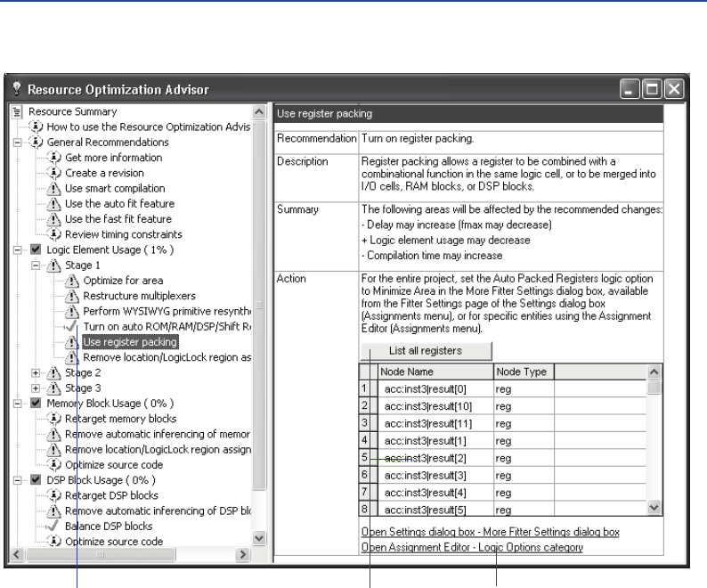Click the warning icon beside Restructure multiplexers
707x588 pixels.
coord(72,296)
